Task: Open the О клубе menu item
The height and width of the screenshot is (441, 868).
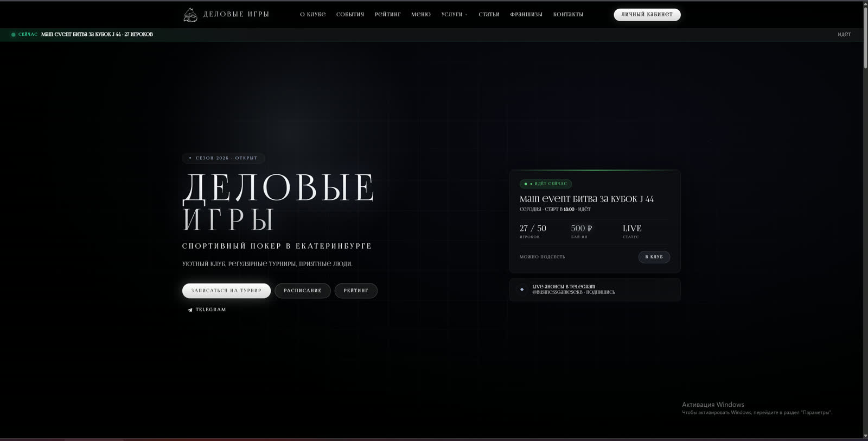Action: coord(313,15)
